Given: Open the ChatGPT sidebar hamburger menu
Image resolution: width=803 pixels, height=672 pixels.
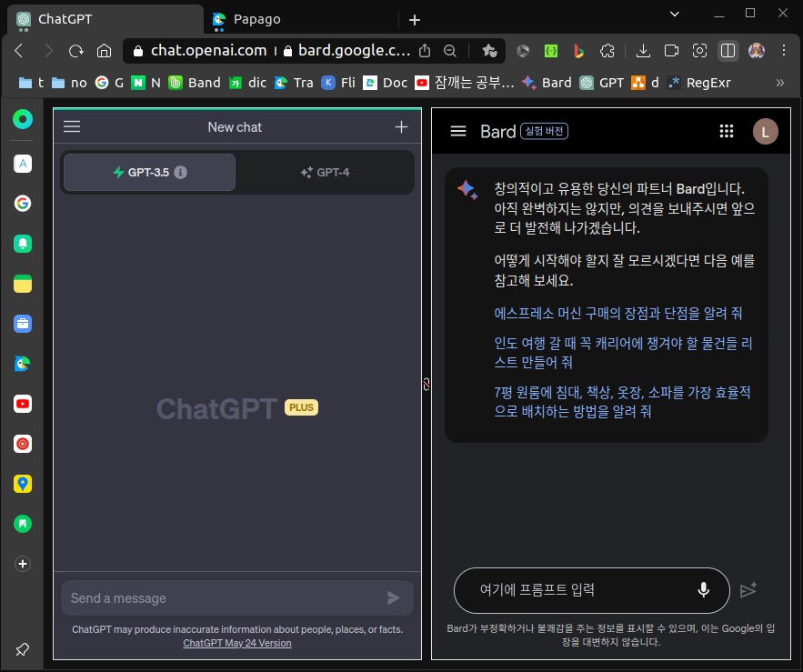Looking at the screenshot, I should coord(72,126).
